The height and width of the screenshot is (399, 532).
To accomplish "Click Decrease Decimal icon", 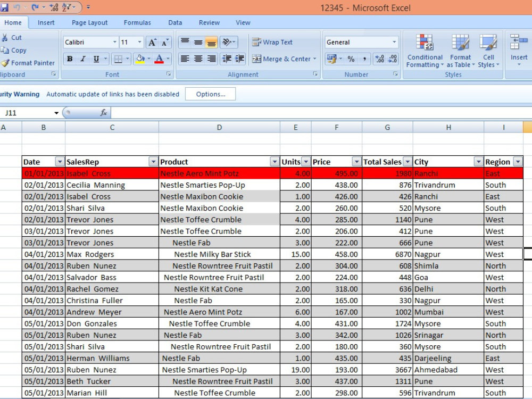I will 392,59.
